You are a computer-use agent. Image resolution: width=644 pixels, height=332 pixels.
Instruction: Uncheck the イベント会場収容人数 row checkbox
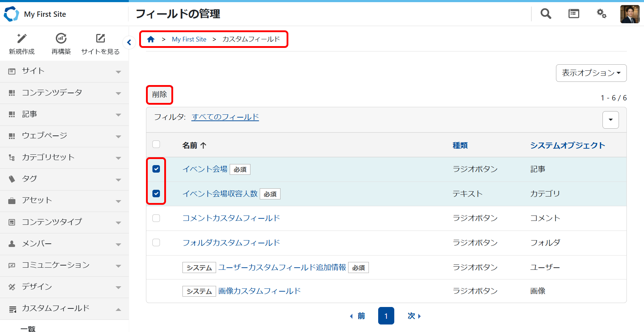156,193
